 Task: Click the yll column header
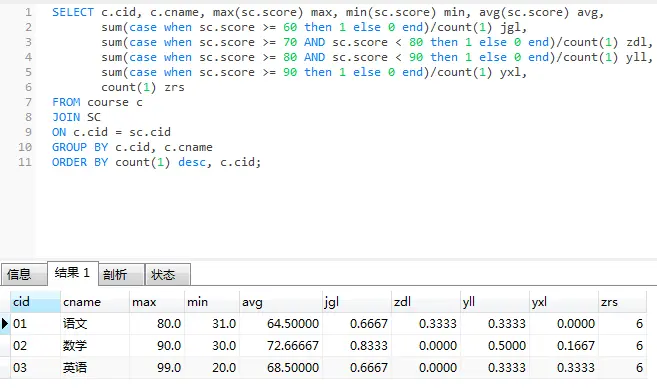coord(495,302)
